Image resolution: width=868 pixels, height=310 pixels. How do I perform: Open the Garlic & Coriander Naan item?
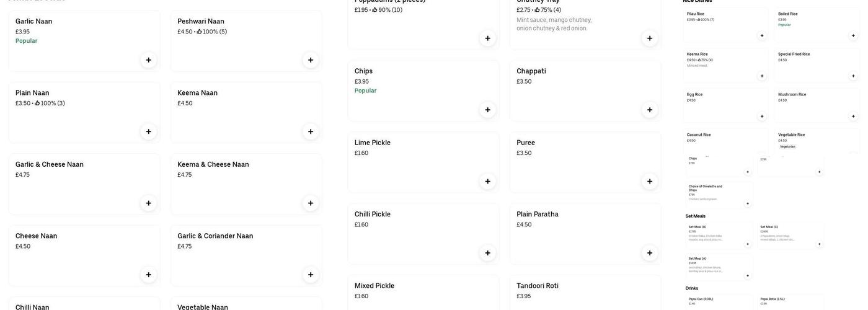(x=236, y=251)
